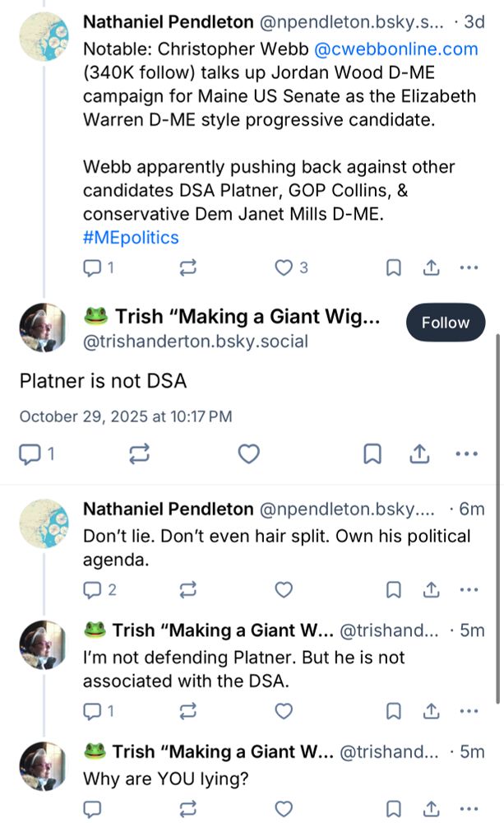Open more options on "Why are YOU lying?" reply
The width and height of the screenshot is (504, 823).
tap(468, 807)
